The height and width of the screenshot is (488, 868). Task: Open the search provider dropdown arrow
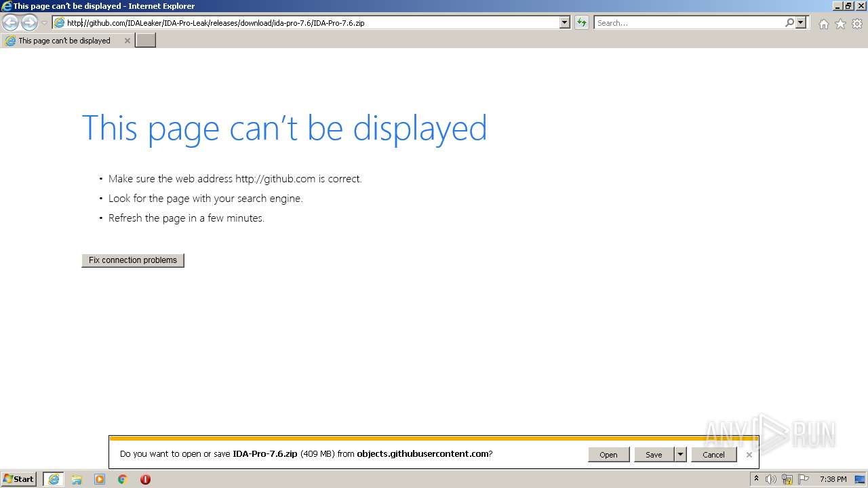point(801,22)
